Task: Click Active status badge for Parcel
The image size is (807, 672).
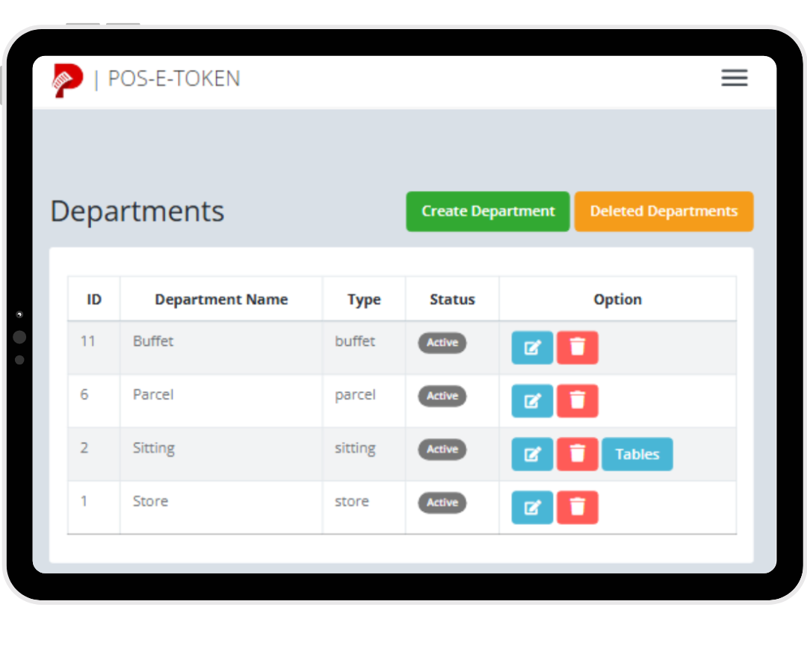Action: tap(442, 396)
